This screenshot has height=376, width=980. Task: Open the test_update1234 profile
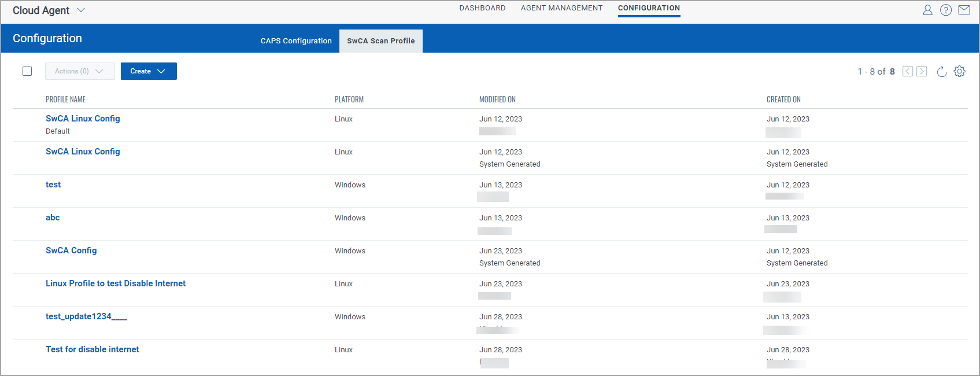(x=86, y=316)
